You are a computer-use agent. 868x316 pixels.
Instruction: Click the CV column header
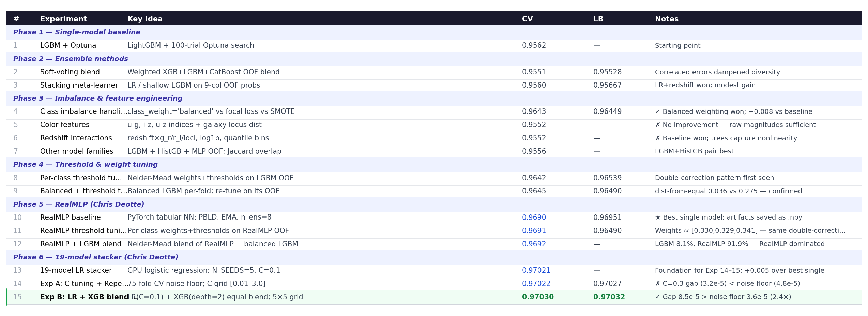[527, 19]
